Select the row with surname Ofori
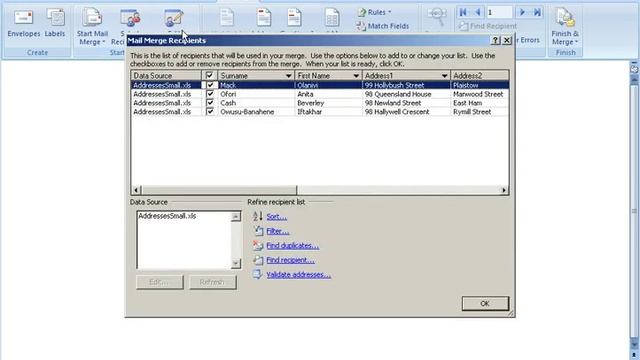 (x=320, y=94)
